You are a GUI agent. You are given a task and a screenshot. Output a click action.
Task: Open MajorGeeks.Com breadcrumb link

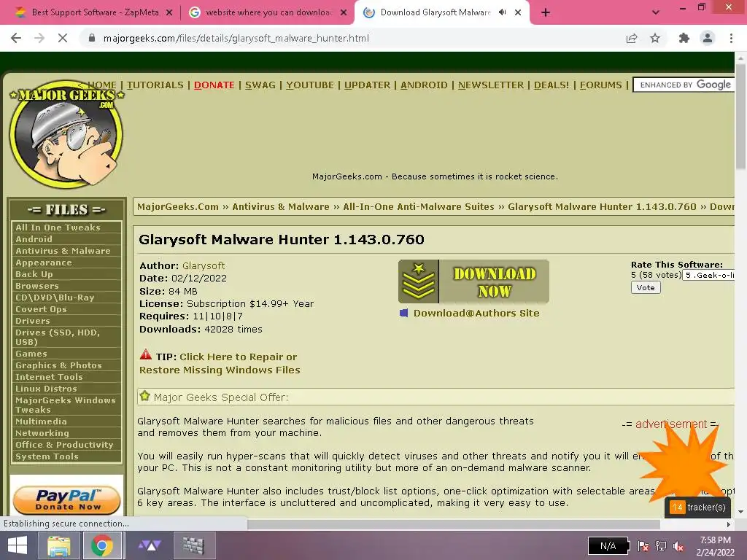click(x=178, y=206)
